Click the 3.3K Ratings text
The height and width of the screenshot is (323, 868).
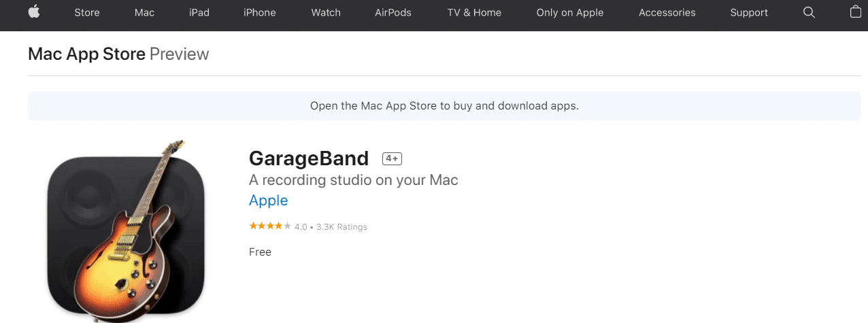click(341, 227)
